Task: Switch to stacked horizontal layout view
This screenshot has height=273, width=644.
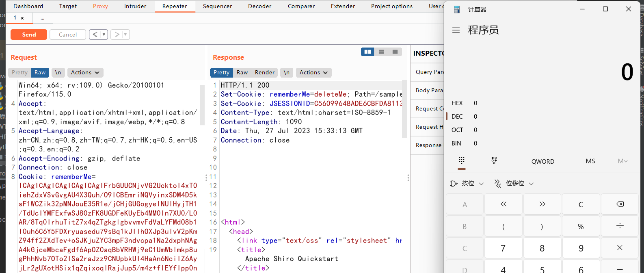Action: 381,52
